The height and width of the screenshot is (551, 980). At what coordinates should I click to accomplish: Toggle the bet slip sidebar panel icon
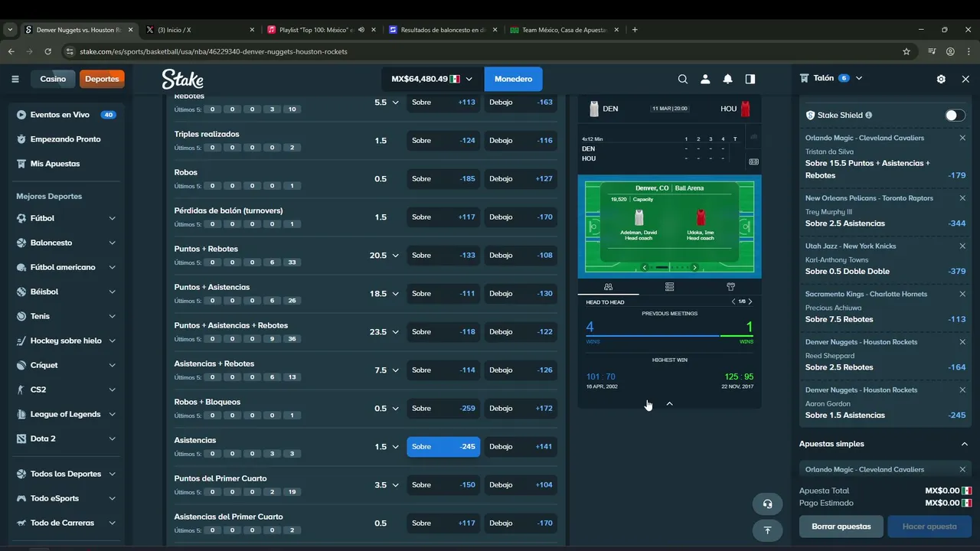750,79
